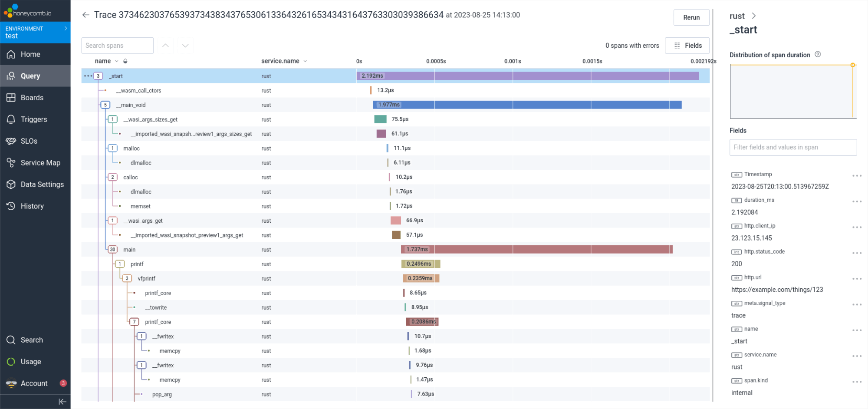
Task: Check Usage in the sidebar
Action: 30,361
